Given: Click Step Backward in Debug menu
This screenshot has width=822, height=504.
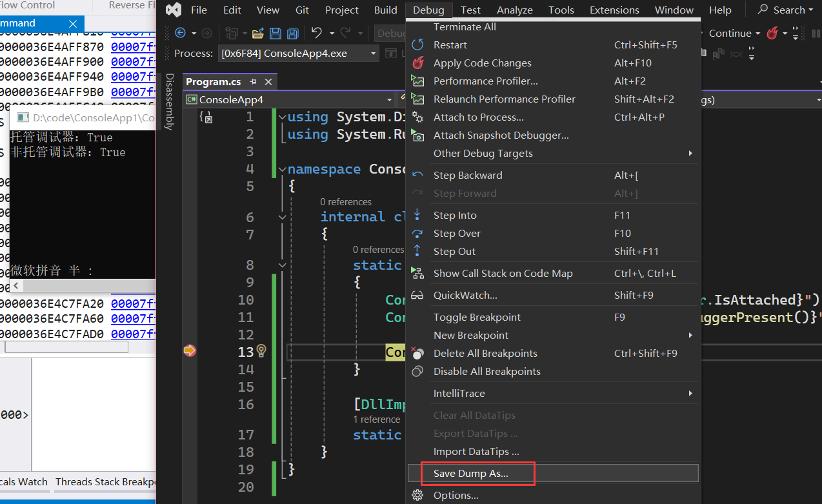Looking at the screenshot, I should point(553,175).
